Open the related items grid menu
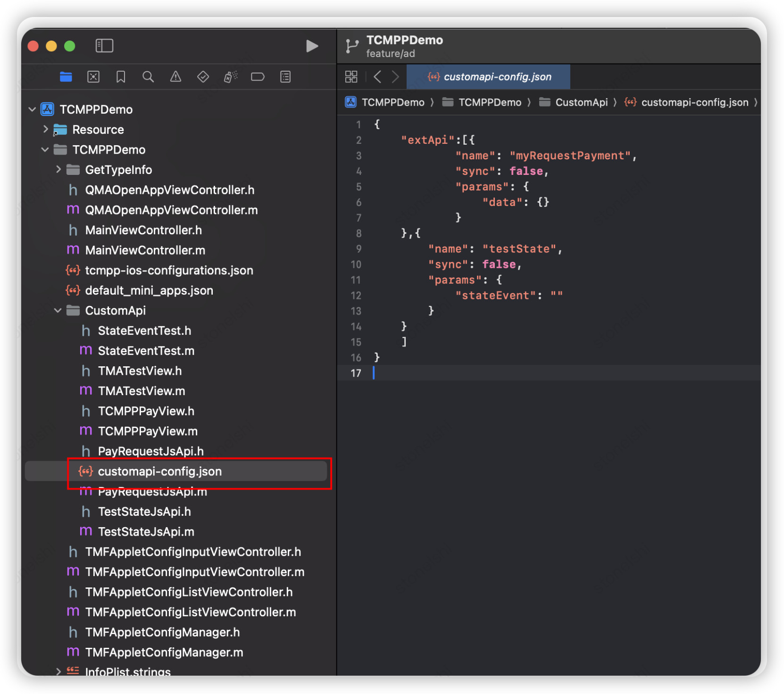This screenshot has width=784, height=694. pos(351,77)
